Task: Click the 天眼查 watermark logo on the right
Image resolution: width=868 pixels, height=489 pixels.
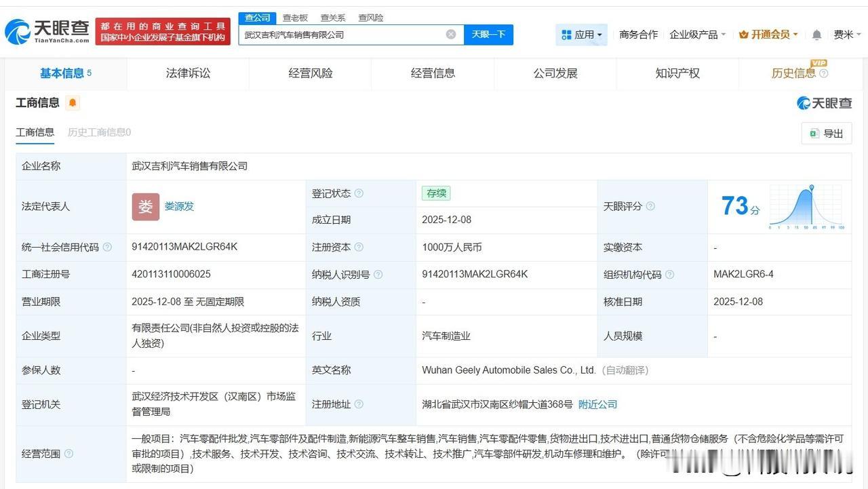Action: pyautogui.click(x=823, y=102)
